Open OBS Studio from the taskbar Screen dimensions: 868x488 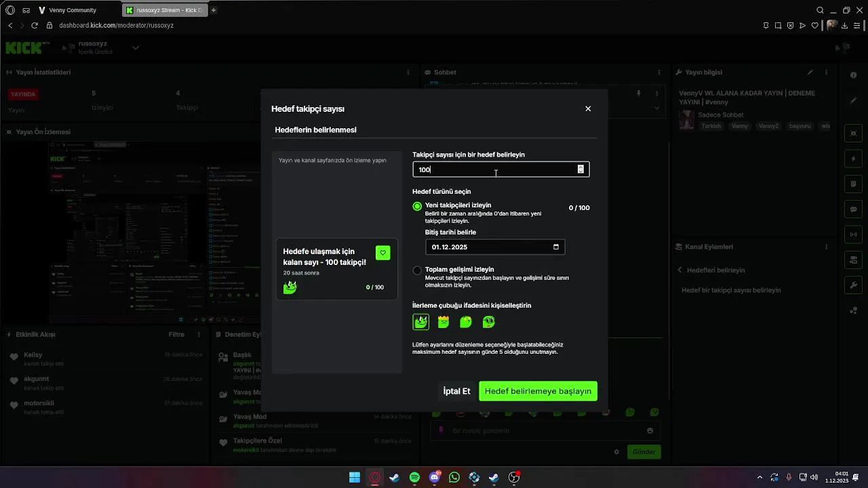pyautogui.click(x=514, y=477)
